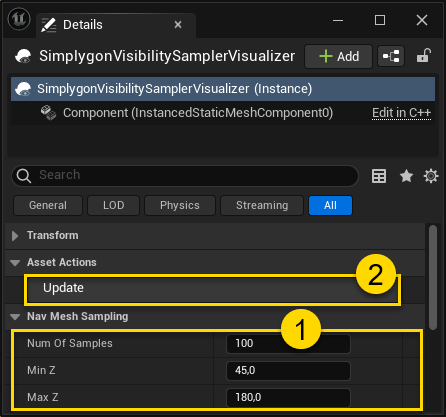Close the Details window

422,20
